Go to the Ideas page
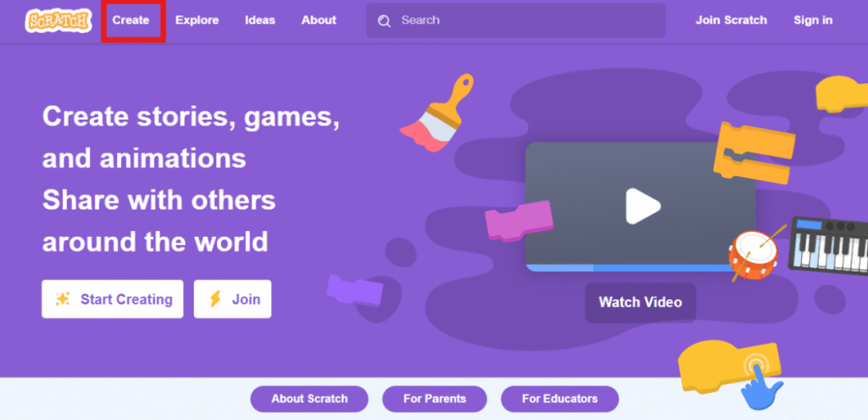Screen dimensions: 868x420 pos(260,20)
